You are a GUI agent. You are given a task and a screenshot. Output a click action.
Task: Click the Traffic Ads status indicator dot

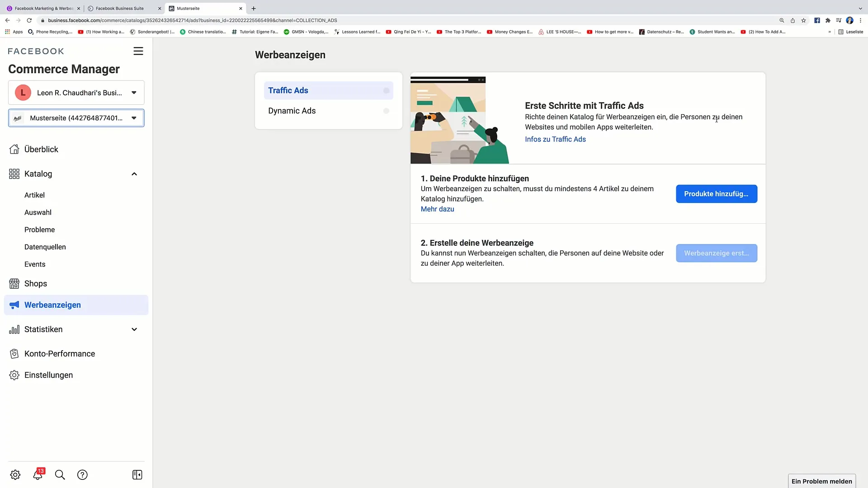pyautogui.click(x=386, y=90)
